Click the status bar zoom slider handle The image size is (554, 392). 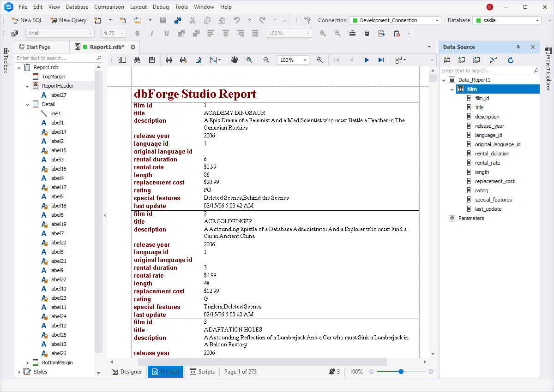[401, 372]
